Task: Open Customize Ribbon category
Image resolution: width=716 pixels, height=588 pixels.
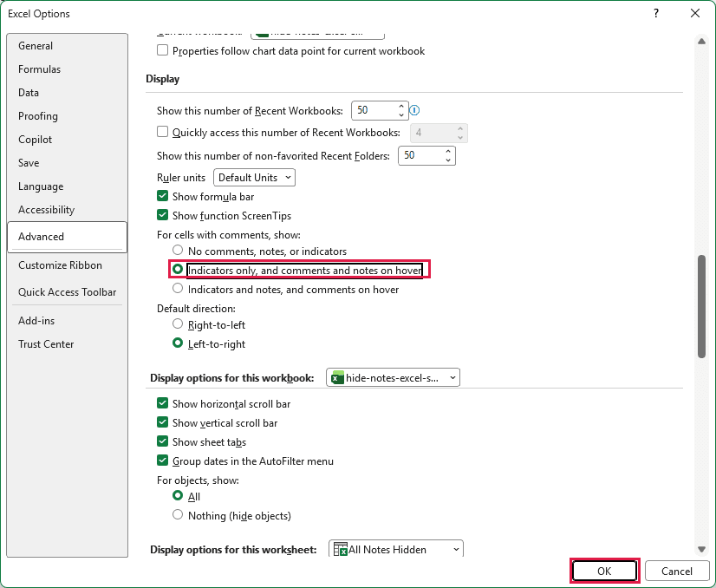Action: click(x=67, y=265)
